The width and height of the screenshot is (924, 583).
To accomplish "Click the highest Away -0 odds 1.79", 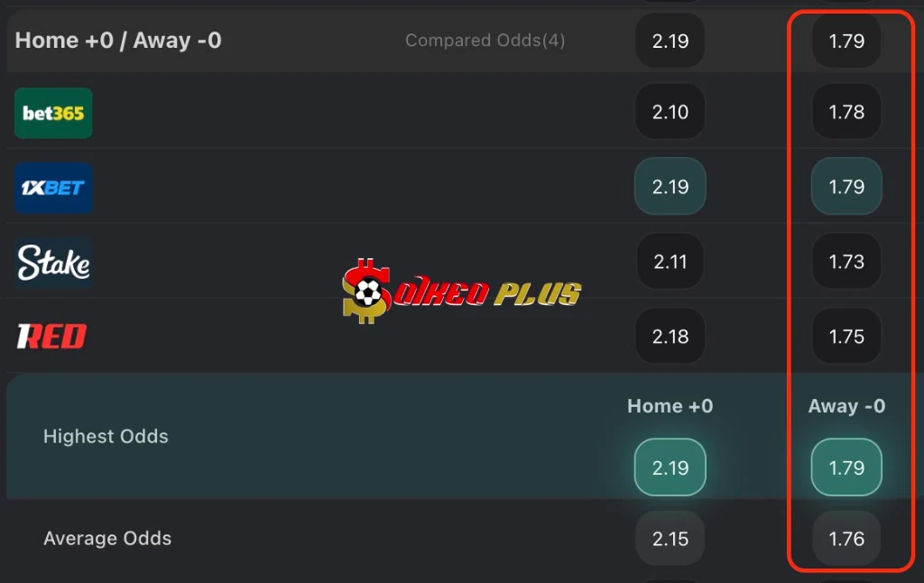I will (x=845, y=467).
